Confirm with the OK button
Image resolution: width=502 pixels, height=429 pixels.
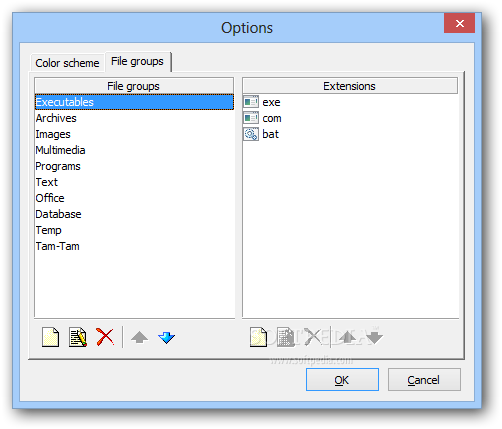coord(342,380)
